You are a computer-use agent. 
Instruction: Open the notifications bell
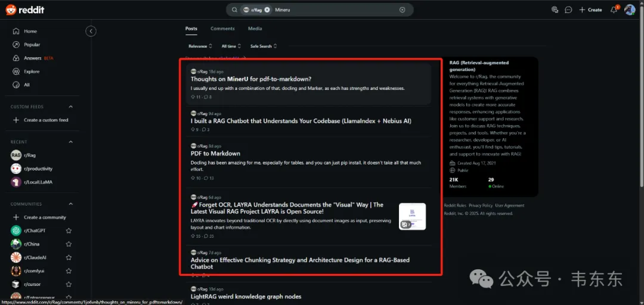(614, 10)
